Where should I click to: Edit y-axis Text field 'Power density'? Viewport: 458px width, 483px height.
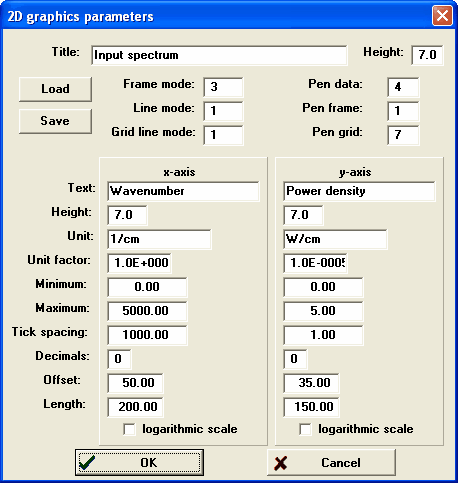coord(359,191)
